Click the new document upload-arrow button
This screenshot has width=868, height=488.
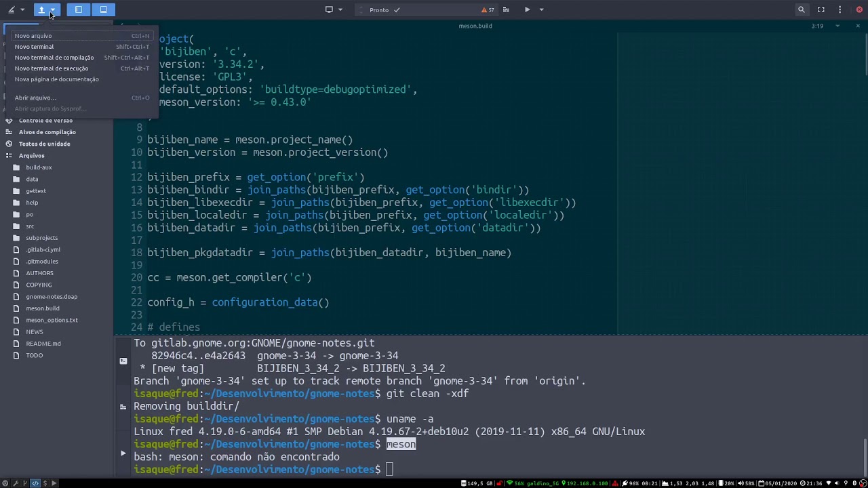(x=41, y=9)
